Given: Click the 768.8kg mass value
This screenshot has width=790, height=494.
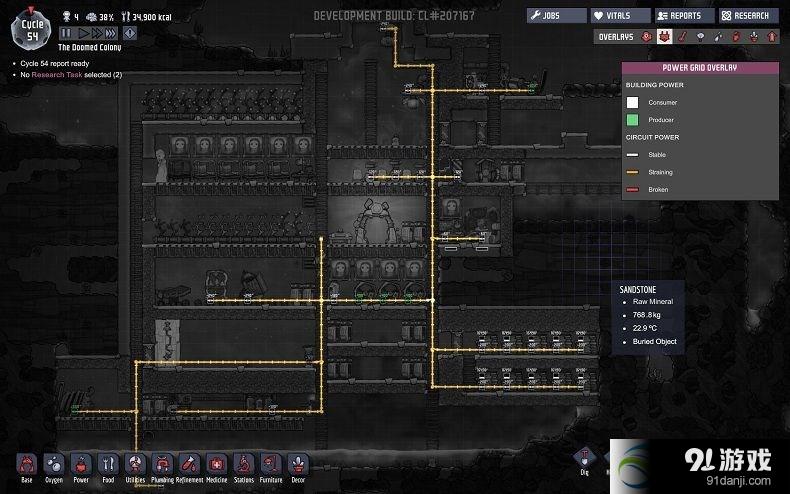Looking at the screenshot, I should 646,315.
